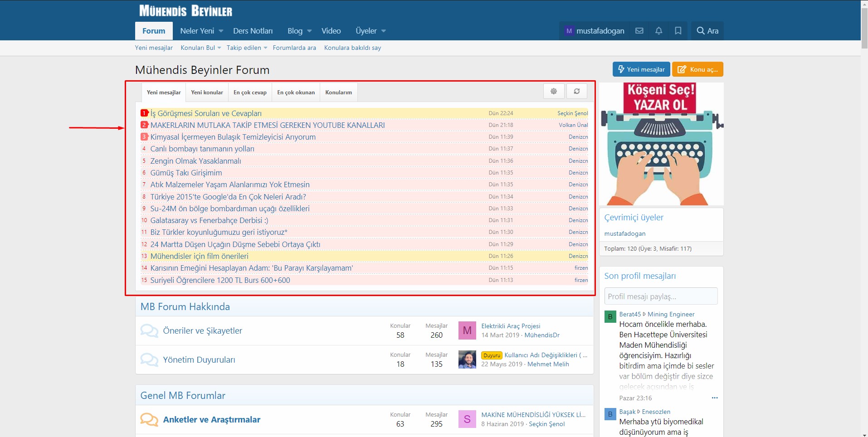Screen dimensions: 868x437
Task: Select the En çok okunan tab
Action: pyautogui.click(x=296, y=92)
